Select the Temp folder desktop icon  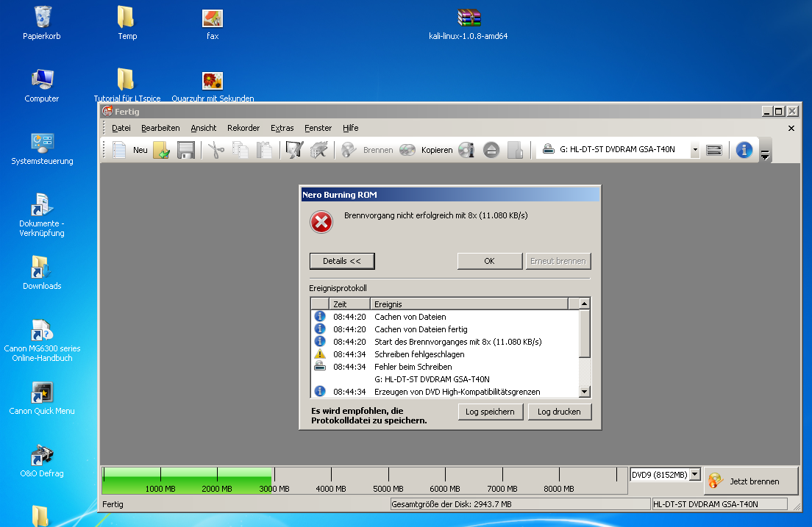127,24
